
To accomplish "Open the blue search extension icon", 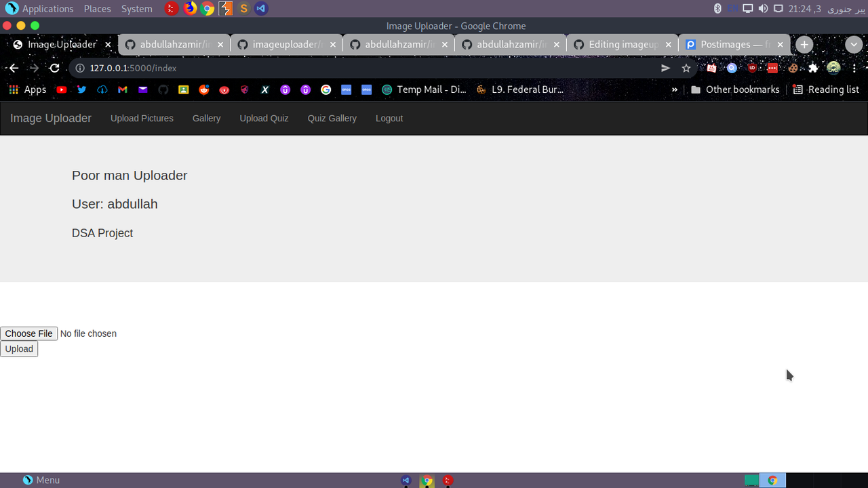I will pos(732,68).
